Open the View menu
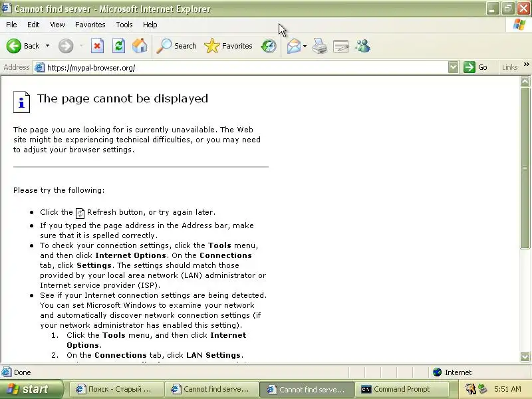 pos(57,25)
